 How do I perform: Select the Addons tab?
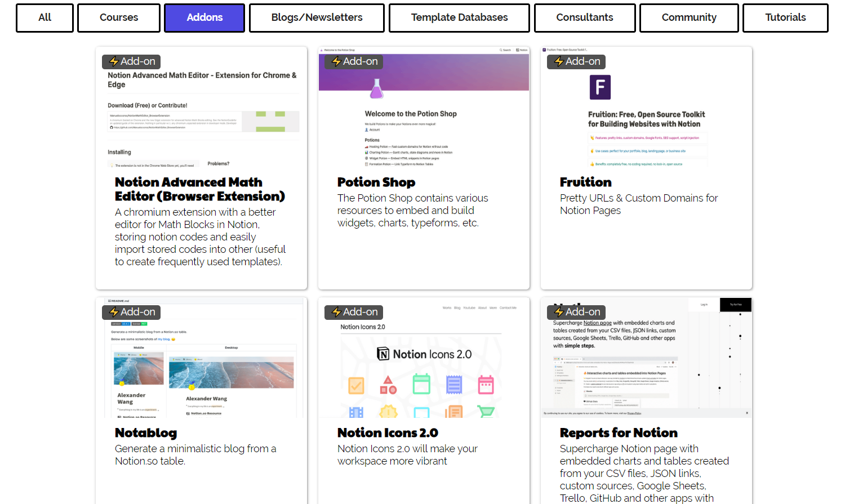[204, 18]
